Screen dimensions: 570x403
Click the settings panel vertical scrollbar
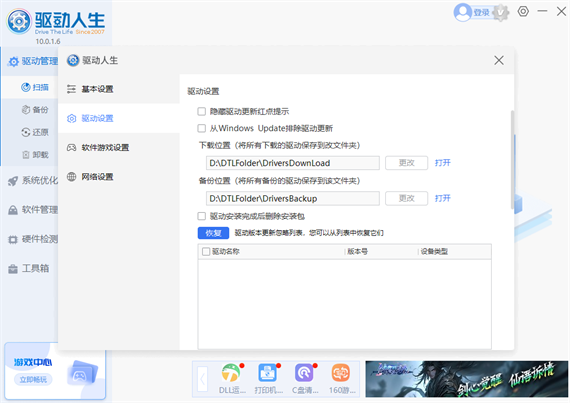tap(512, 160)
